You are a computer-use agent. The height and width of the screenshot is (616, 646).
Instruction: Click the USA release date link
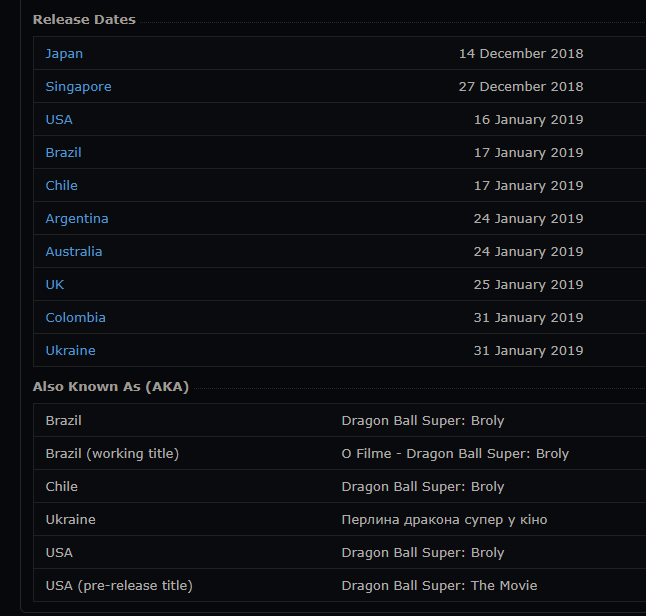coord(59,119)
